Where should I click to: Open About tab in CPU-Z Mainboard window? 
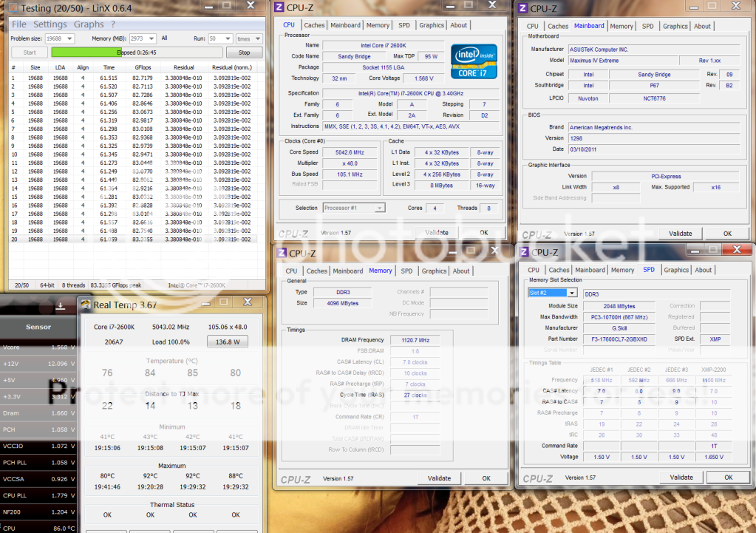pyautogui.click(x=702, y=26)
